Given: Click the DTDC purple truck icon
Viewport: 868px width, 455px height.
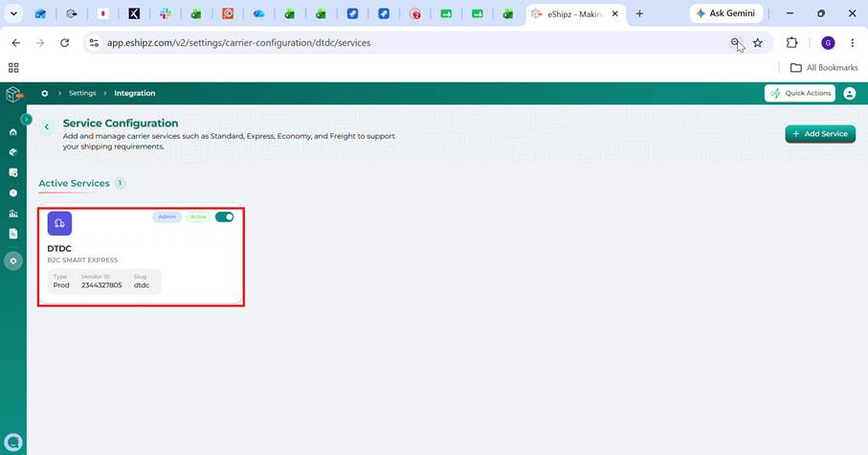Looking at the screenshot, I should [x=59, y=223].
